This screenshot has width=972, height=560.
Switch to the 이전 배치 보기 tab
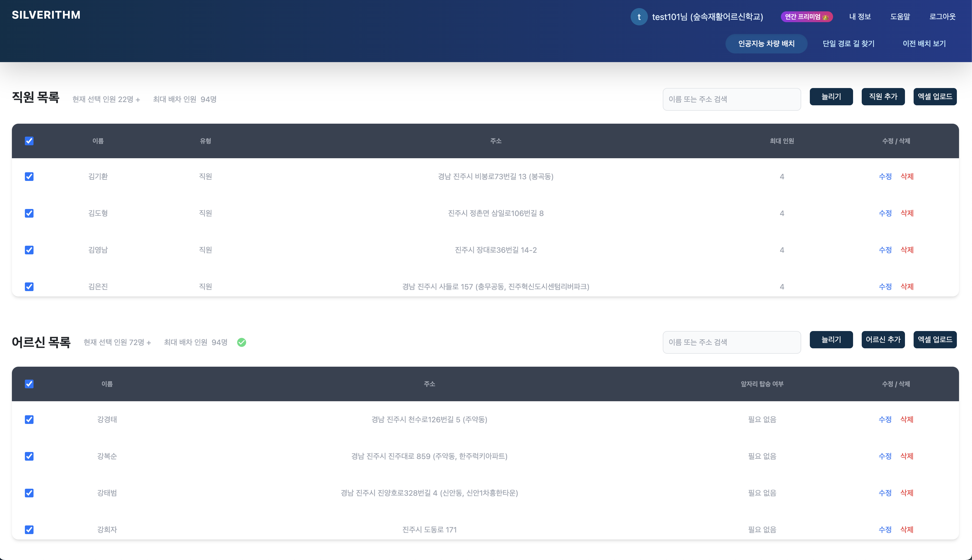924,43
